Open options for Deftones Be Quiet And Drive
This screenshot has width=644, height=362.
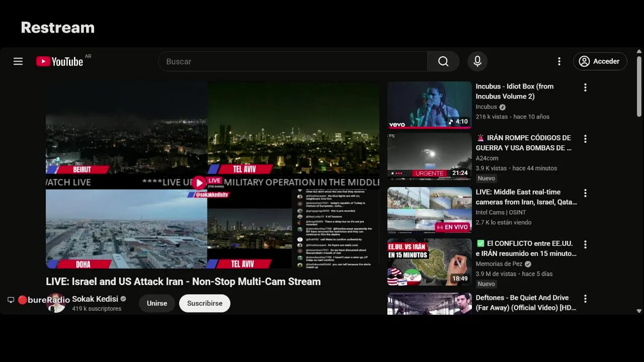[585, 299]
